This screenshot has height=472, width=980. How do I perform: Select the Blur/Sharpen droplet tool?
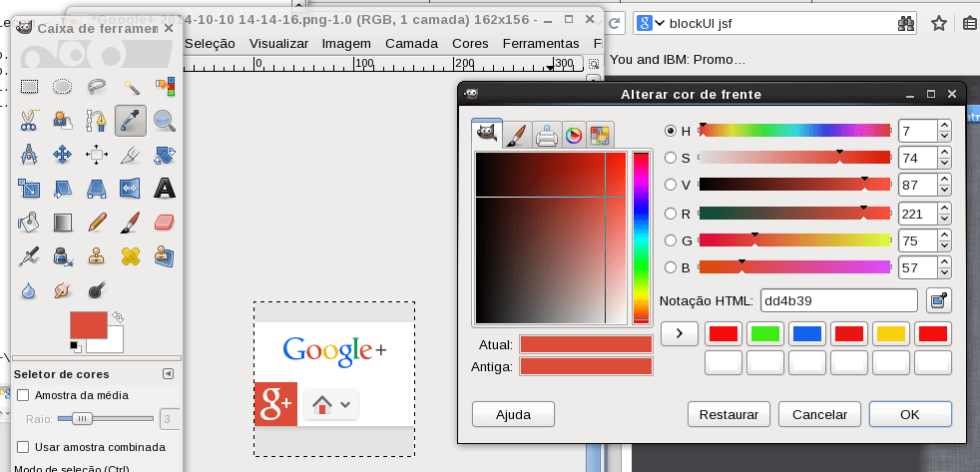point(29,289)
